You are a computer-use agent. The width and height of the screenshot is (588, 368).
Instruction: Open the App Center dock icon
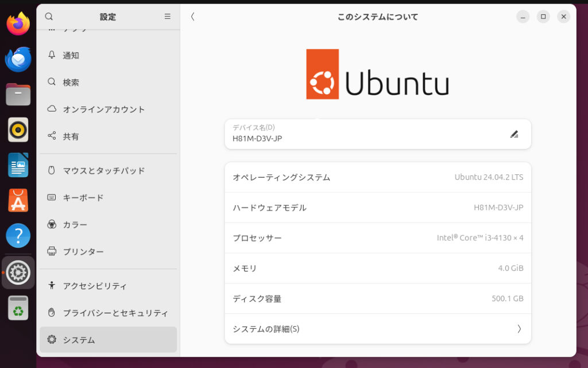[18, 200]
